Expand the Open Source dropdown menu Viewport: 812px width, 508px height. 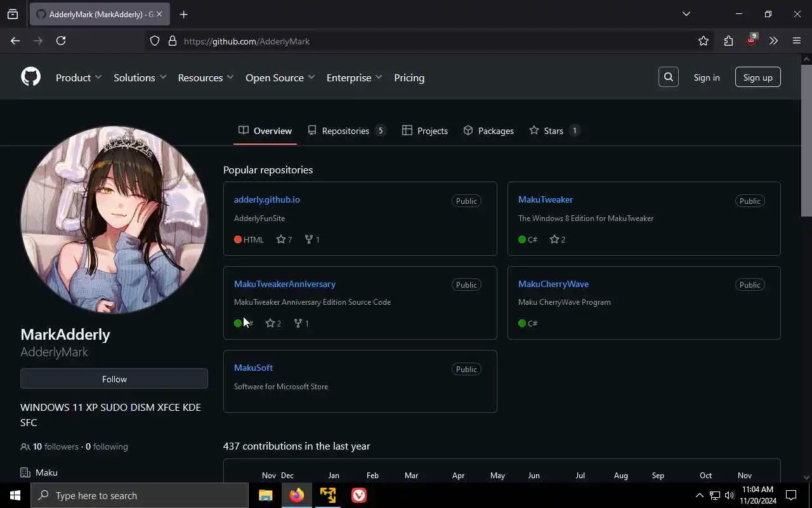tap(280, 77)
